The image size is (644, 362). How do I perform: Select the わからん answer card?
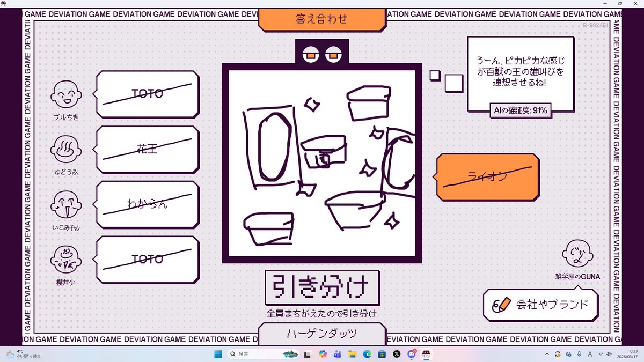coord(148,204)
